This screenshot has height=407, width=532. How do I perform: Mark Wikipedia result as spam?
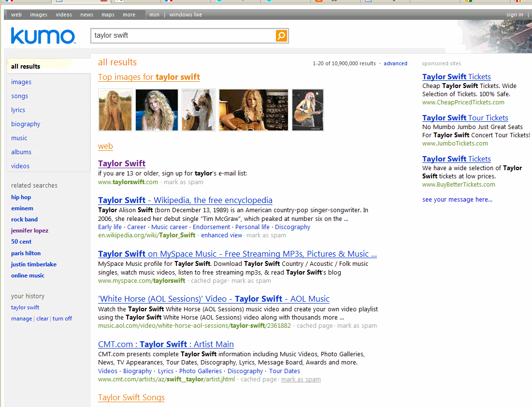pyautogui.click(x=266, y=235)
